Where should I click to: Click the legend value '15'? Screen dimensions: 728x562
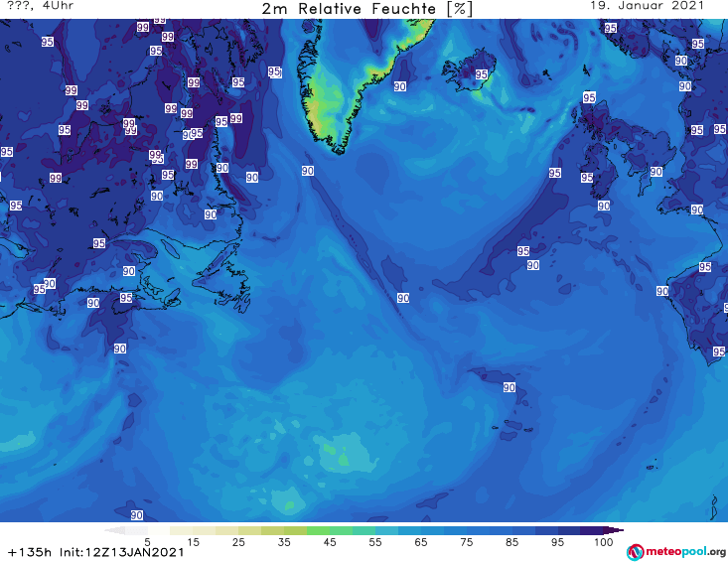193,542
